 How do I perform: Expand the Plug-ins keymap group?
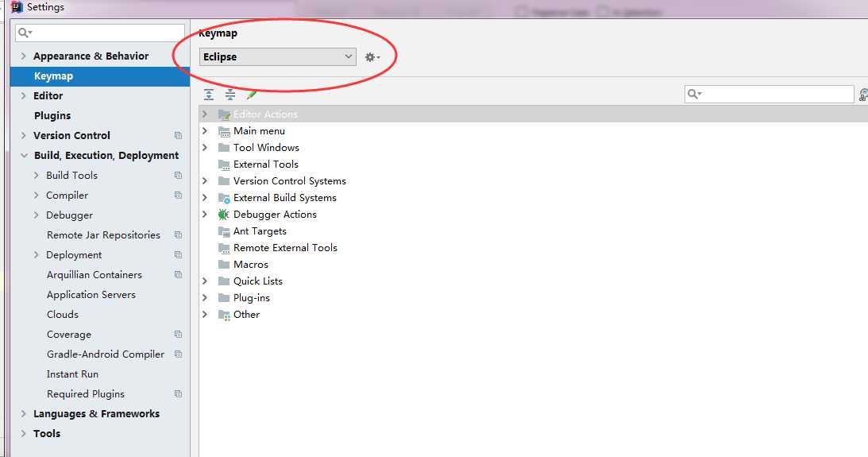pos(205,297)
